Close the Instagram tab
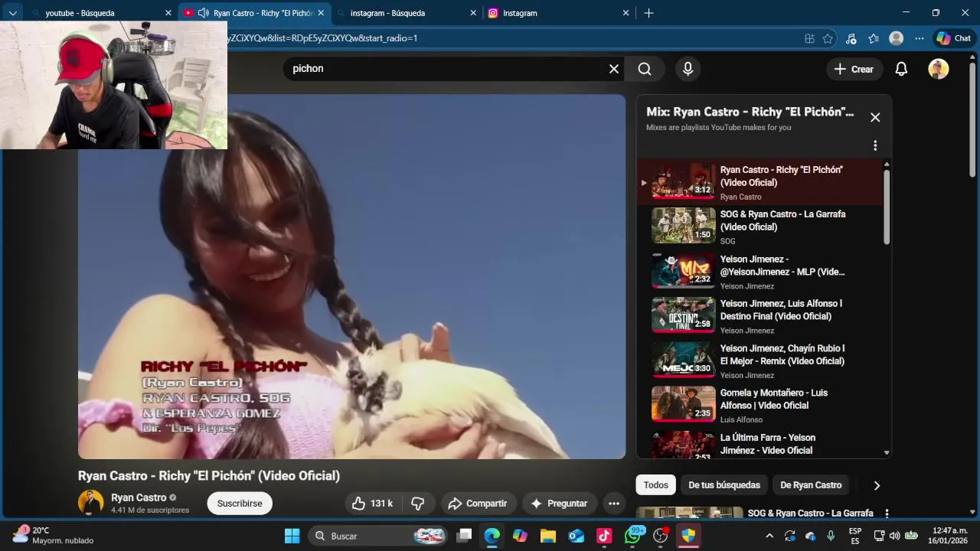The image size is (980, 551). tap(626, 13)
